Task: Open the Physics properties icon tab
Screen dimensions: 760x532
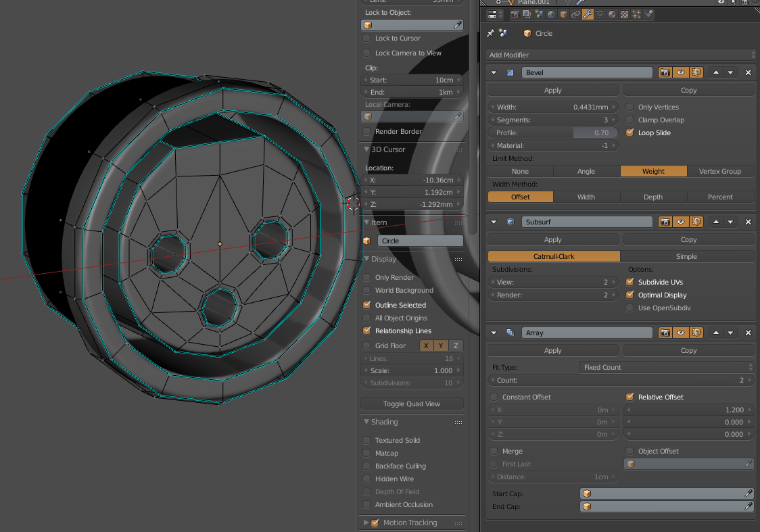Action: pyautogui.click(x=648, y=15)
